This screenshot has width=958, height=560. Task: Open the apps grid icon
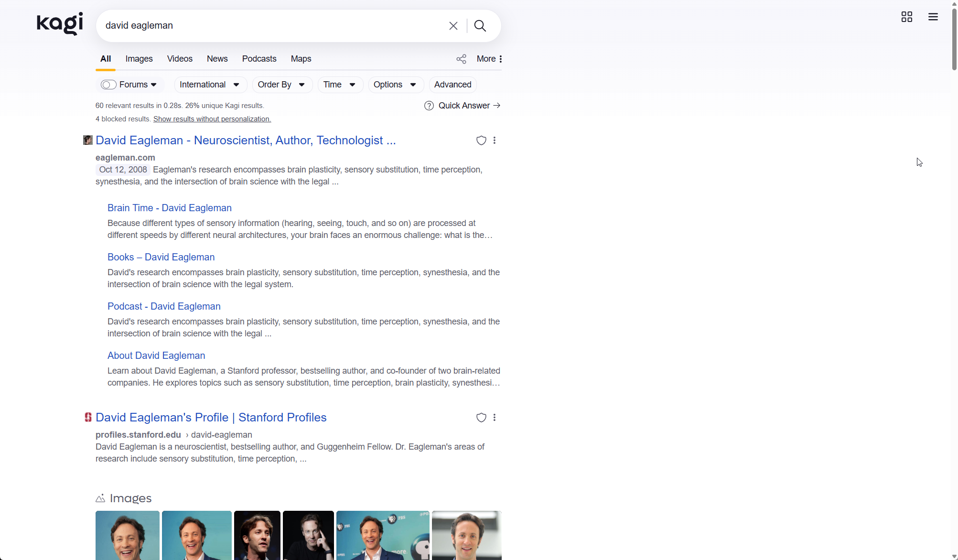tap(906, 17)
